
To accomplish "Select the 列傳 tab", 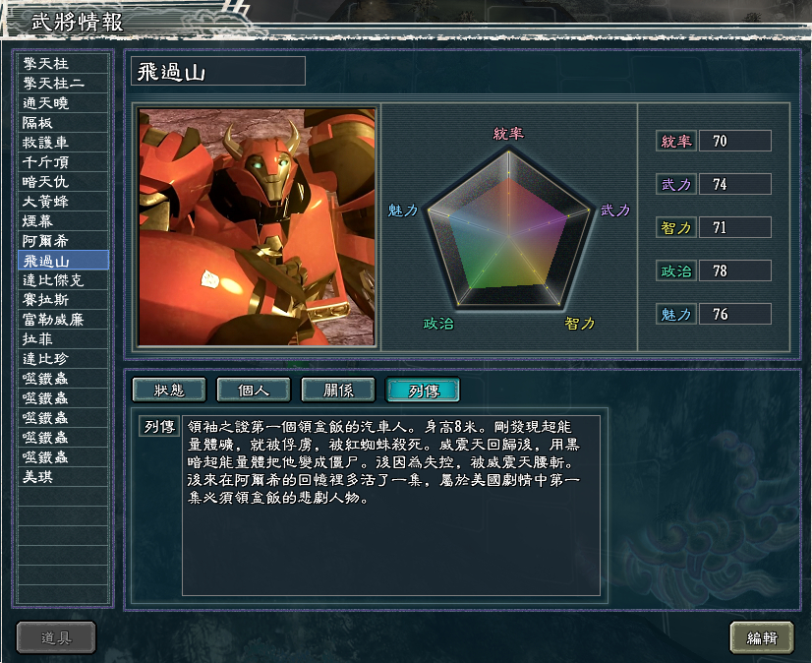I will [x=423, y=390].
